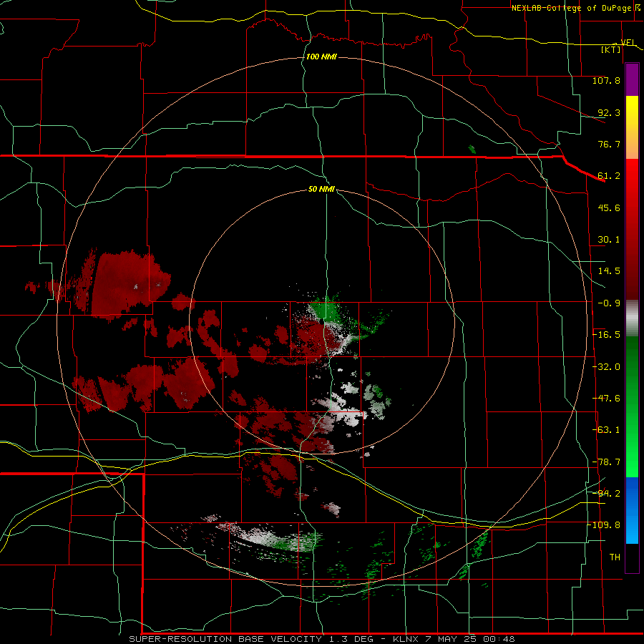The height and width of the screenshot is (644, 644).
Task: Click the gray near-zero segment of the color bar
Action: click(x=632, y=318)
